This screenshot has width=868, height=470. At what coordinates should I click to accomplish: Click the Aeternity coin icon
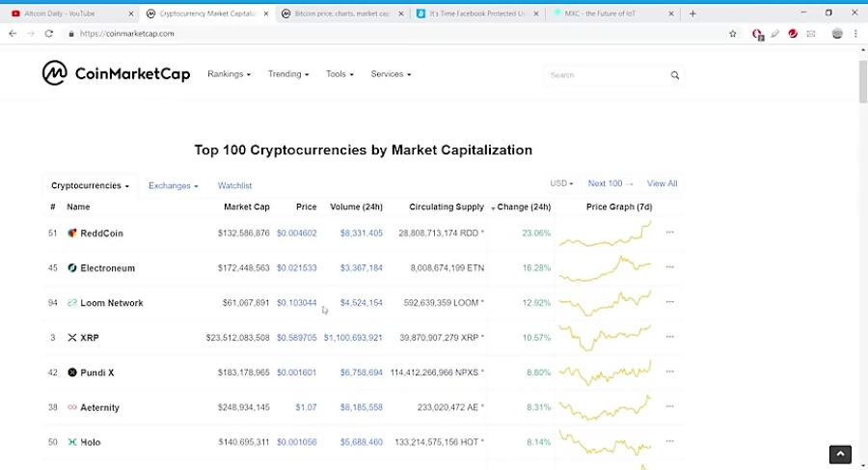pos(72,407)
